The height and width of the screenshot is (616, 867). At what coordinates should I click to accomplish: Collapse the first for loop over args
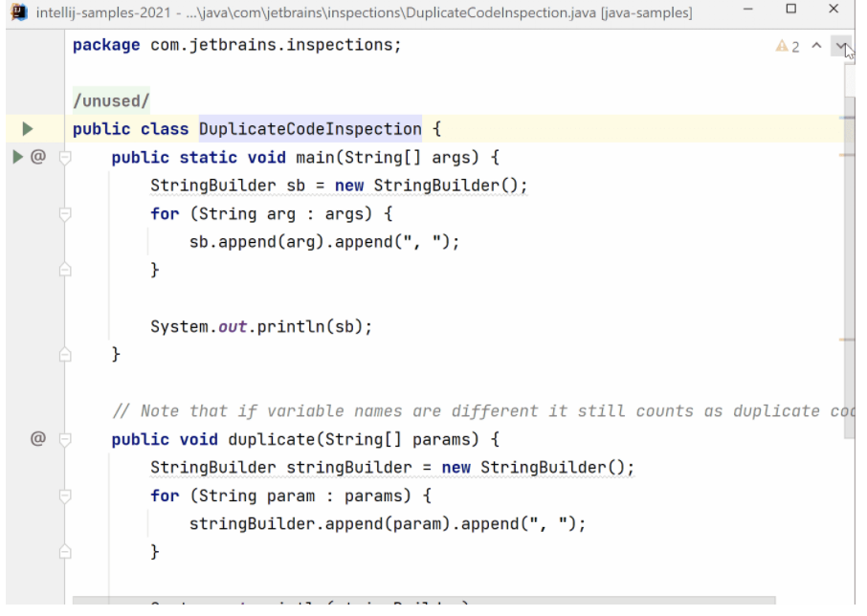coord(65,214)
